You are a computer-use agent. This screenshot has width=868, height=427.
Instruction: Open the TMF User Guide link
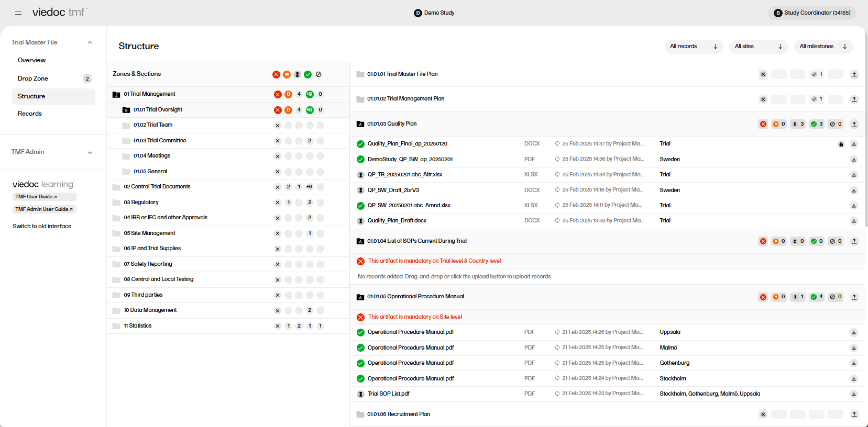click(36, 197)
